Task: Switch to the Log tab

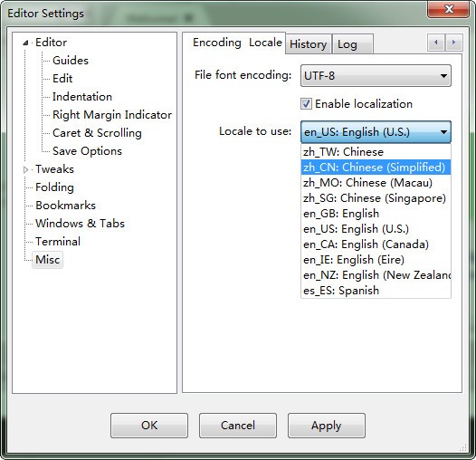Action: 353,44
